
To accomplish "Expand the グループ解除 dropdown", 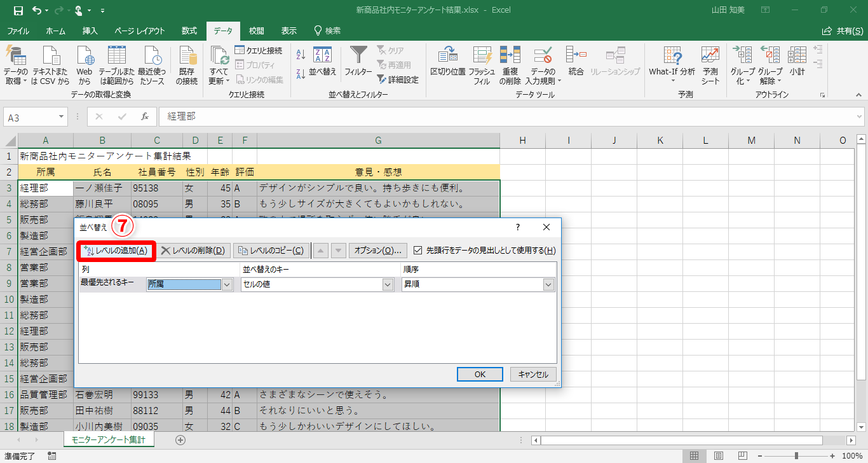I will pyautogui.click(x=780, y=81).
